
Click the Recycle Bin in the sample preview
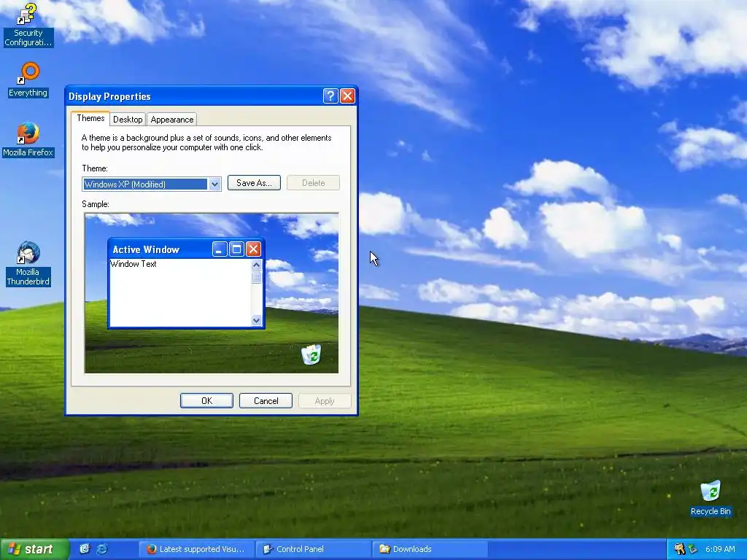click(311, 354)
